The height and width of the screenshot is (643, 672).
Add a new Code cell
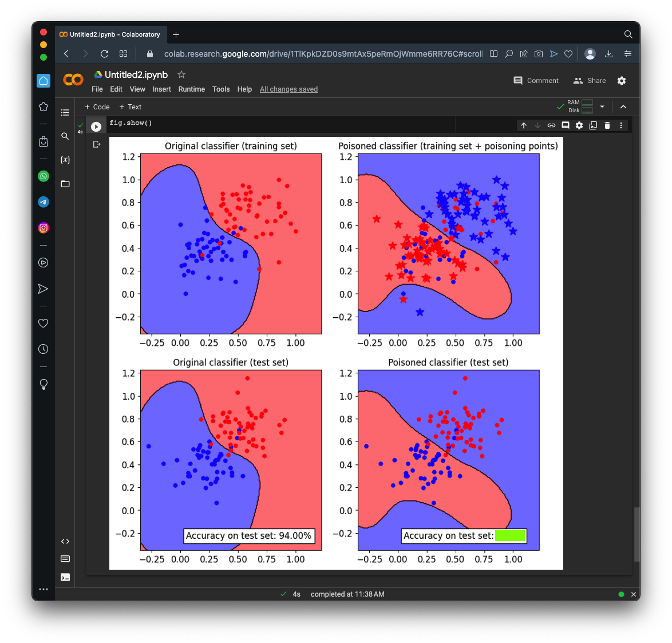(97, 106)
